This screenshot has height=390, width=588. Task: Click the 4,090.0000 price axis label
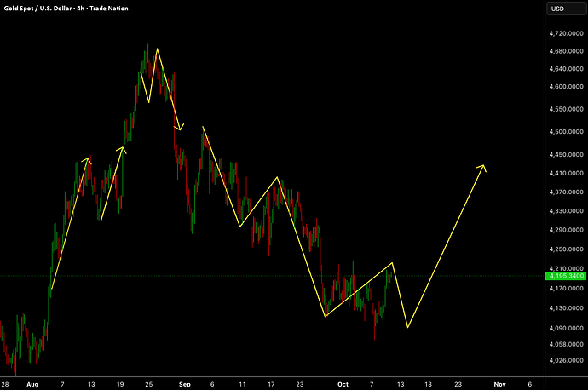(566, 328)
